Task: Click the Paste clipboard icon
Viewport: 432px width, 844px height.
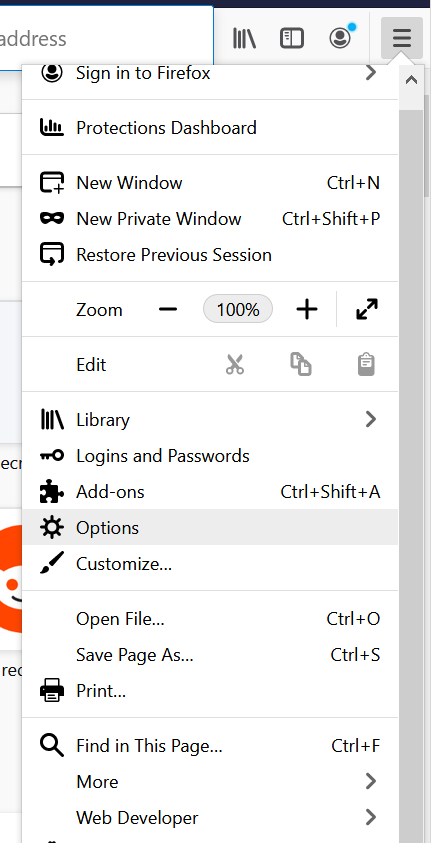Action: tap(366, 364)
